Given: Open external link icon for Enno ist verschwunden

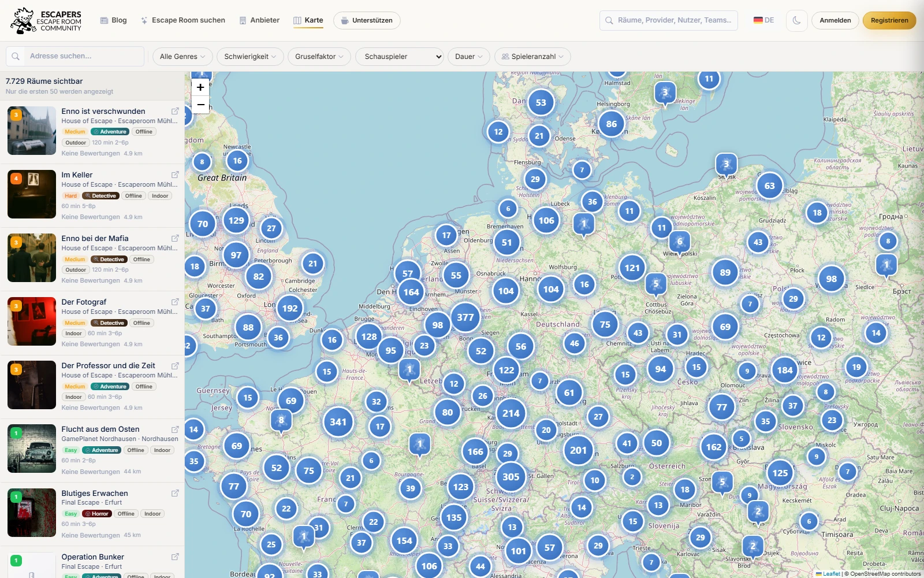Looking at the screenshot, I should (x=175, y=111).
